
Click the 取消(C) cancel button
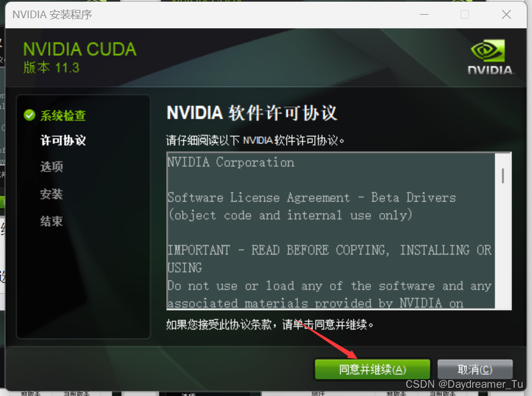(x=474, y=369)
